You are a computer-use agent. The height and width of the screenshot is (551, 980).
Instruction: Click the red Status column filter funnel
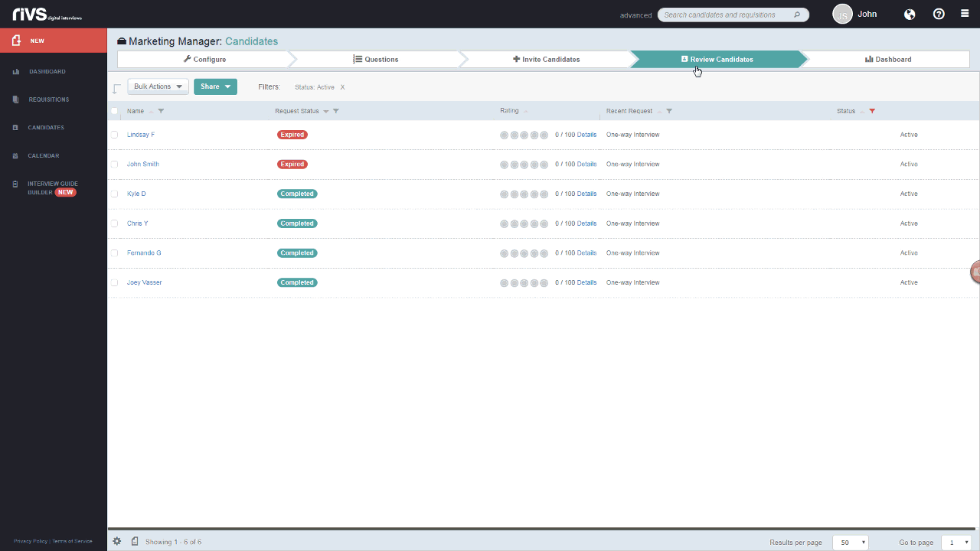click(x=872, y=111)
